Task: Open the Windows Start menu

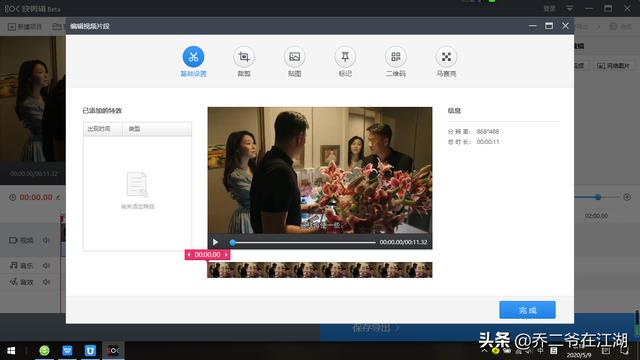Action: click(x=11, y=351)
